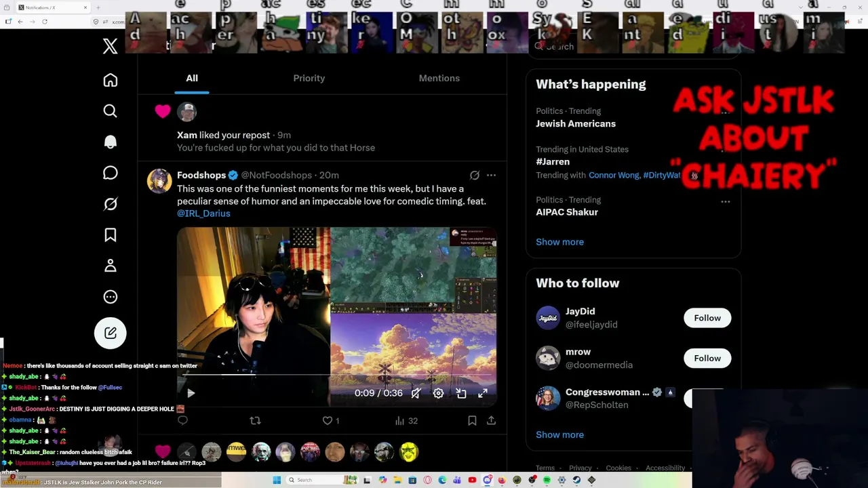868x488 pixels.
Task: Open Explore with the sidebar magnifier icon
Action: pos(110,111)
